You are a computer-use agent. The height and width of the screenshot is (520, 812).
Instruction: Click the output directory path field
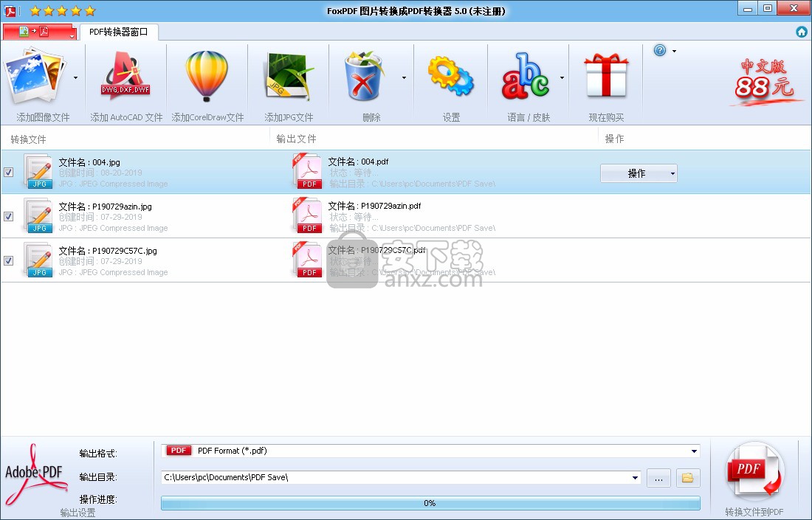pos(401,477)
